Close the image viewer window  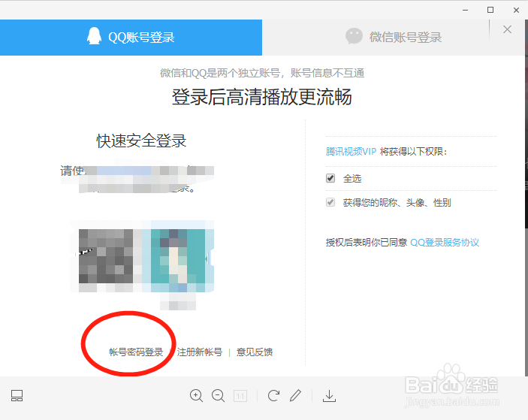coord(516,10)
